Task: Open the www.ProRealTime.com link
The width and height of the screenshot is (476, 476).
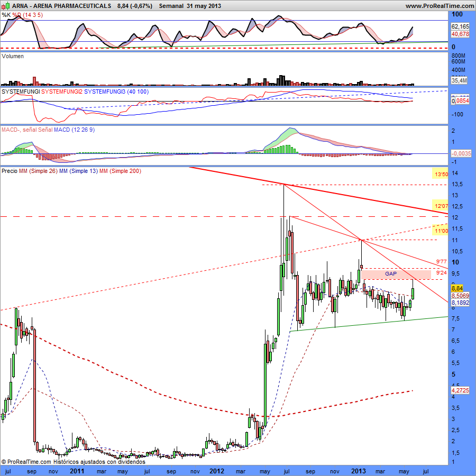Action: click(x=440, y=6)
